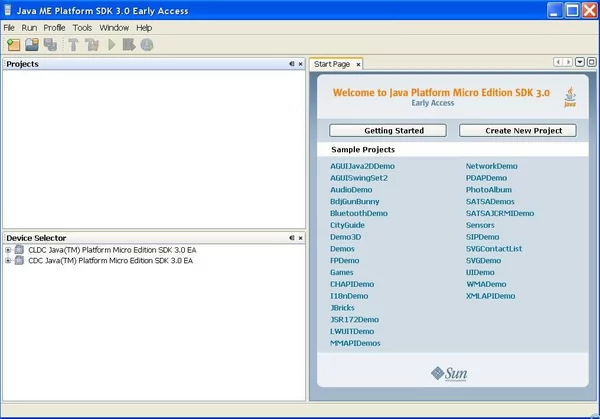The width and height of the screenshot is (600, 419).
Task: Open the SVGContactList sample project
Action: coord(494,249)
